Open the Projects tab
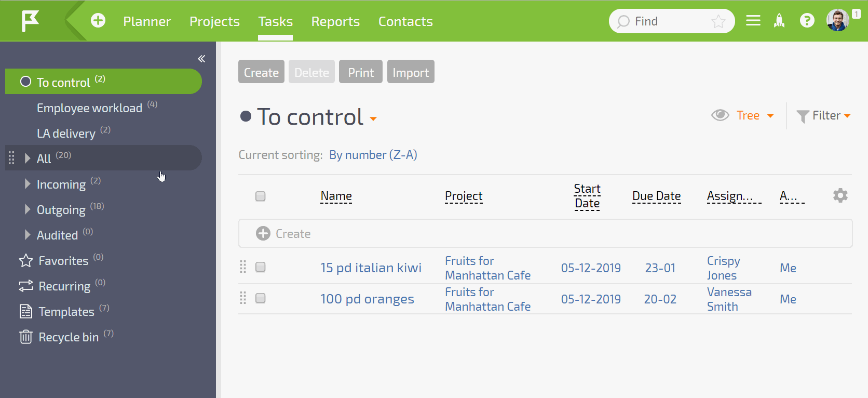This screenshot has width=868, height=398. [214, 21]
